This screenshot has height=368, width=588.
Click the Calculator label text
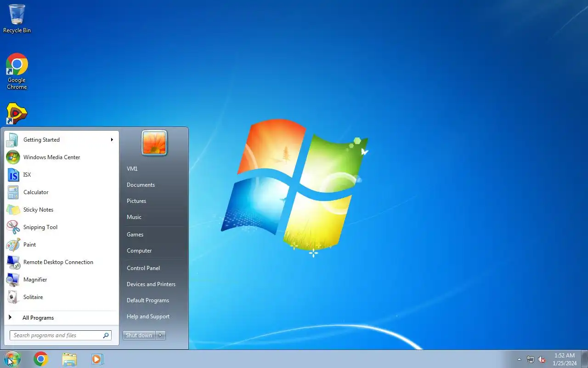click(x=36, y=192)
